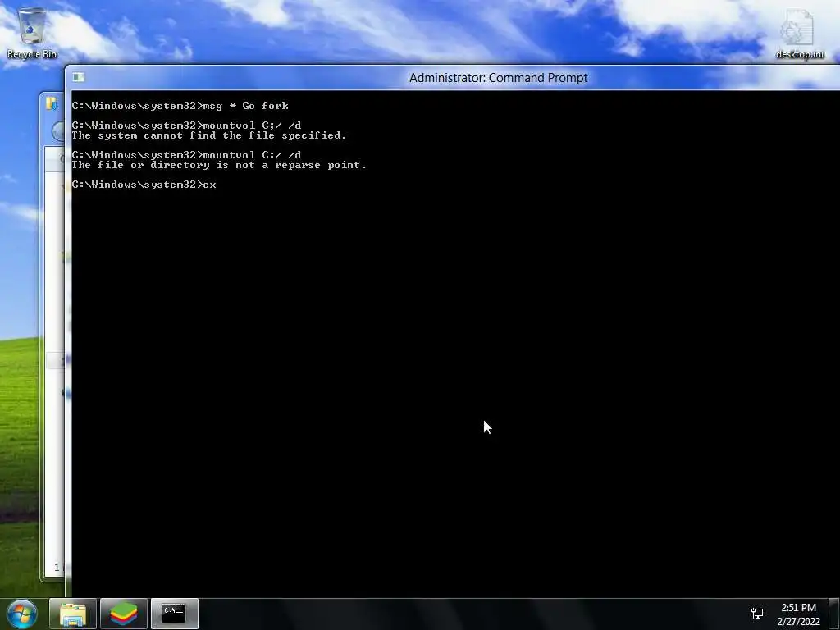Click the current prompt line with 'ex'
The width and height of the screenshot is (840, 630).
coord(144,185)
